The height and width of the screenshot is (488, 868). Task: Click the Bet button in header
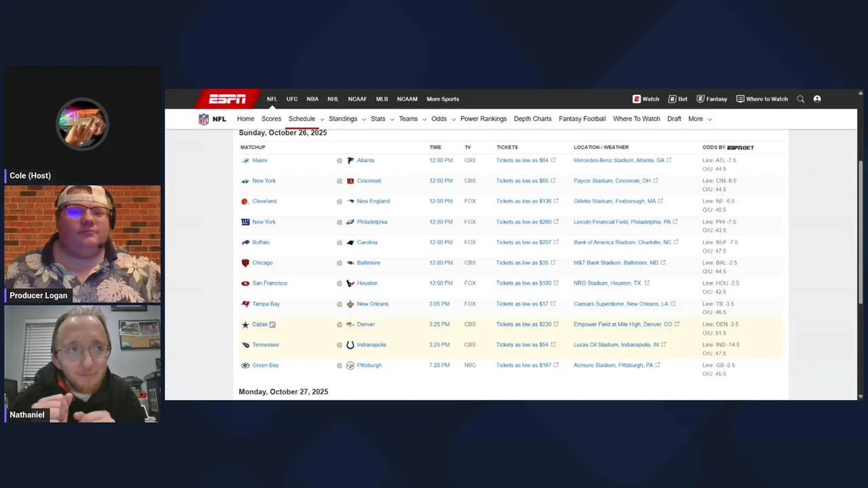point(678,99)
